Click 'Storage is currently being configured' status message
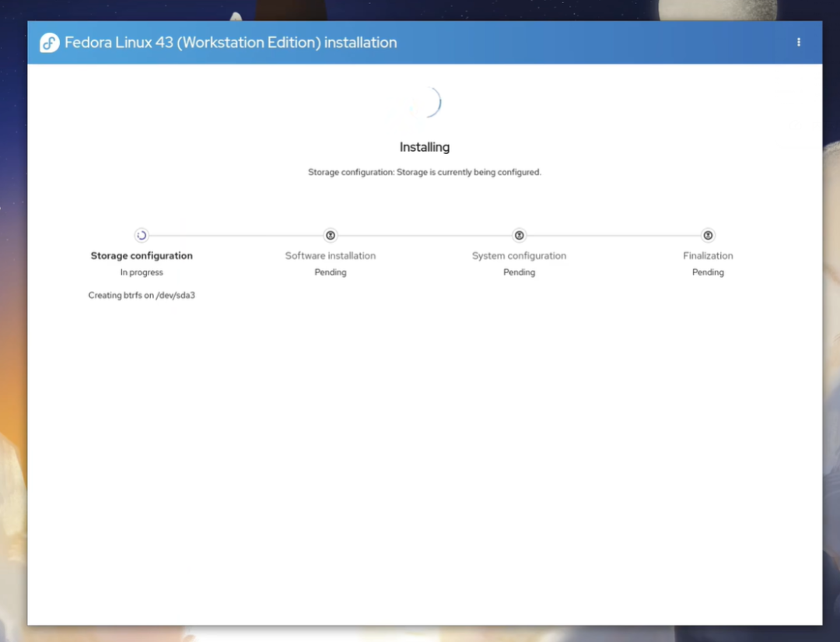 point(425,172)
